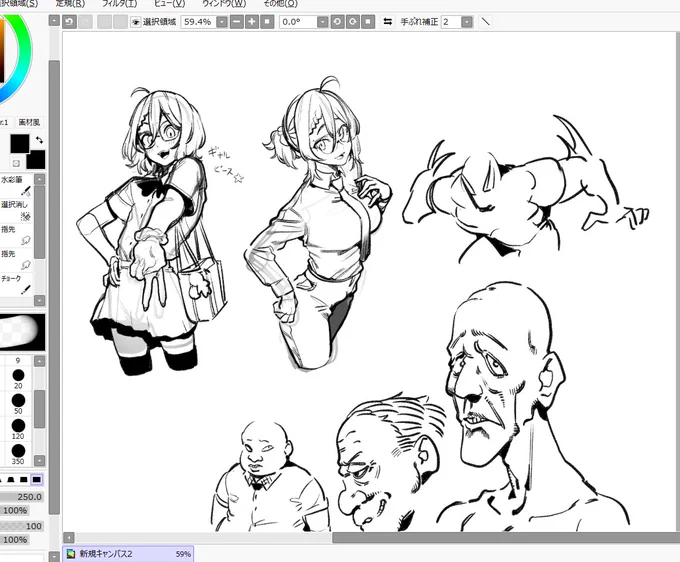Toggle 選択領域 selection visibility eye
The image size is (680, 562).
click(135, 22)
